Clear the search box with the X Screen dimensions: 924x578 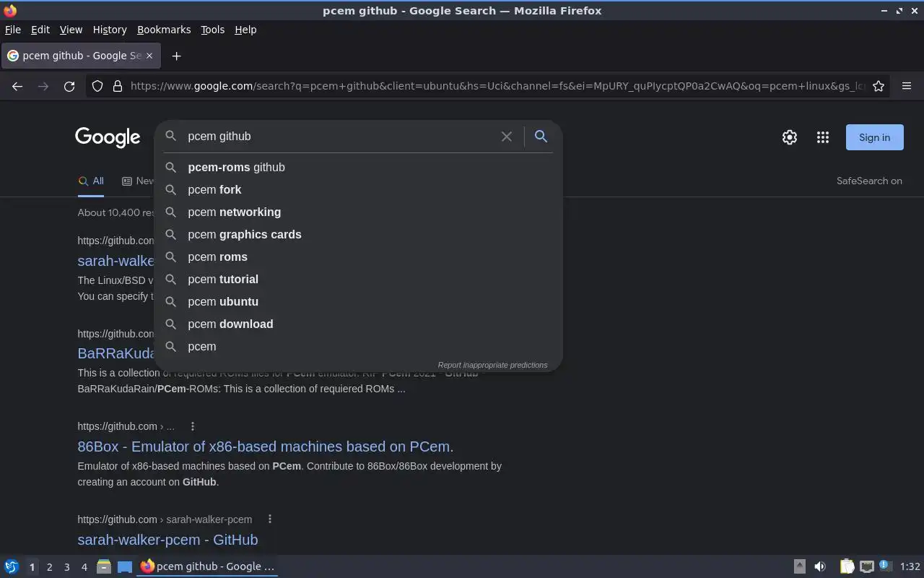(507, 137)
